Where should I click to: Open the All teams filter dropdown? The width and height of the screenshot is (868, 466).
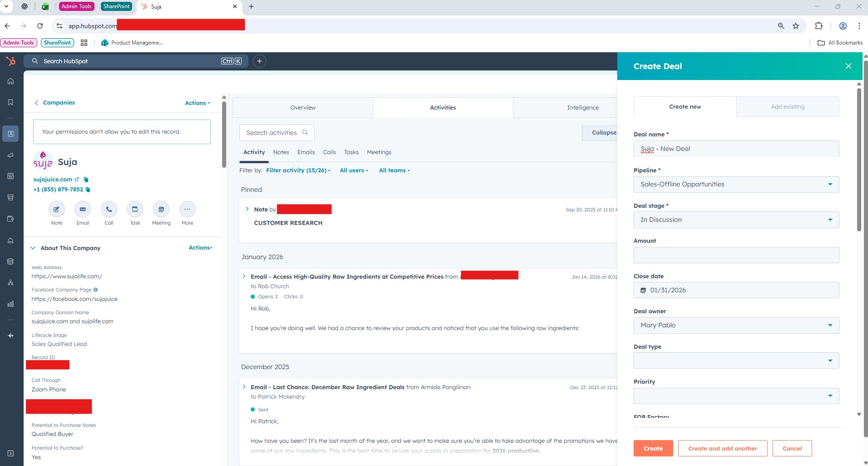(394, 170)
